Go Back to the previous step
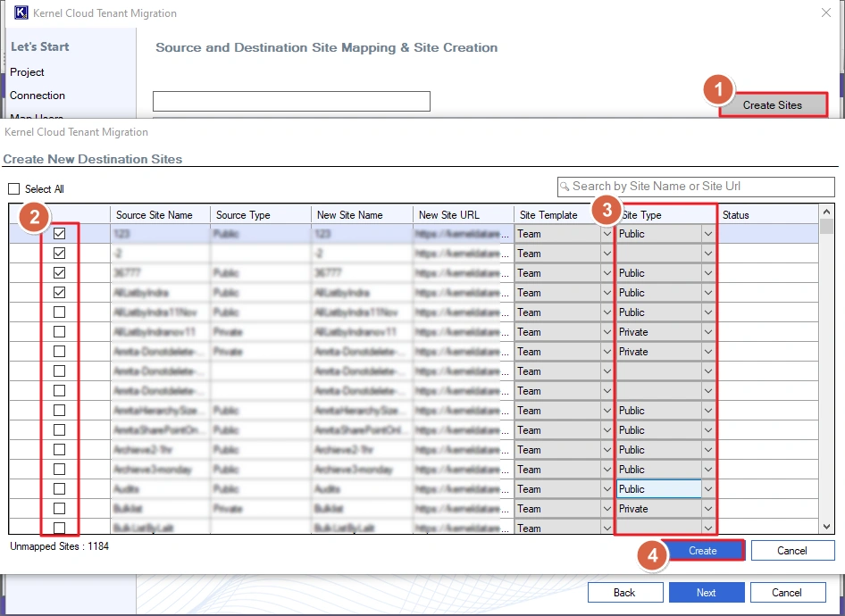The height and width of the screenshot is (616, 845). tap(624, 593)
